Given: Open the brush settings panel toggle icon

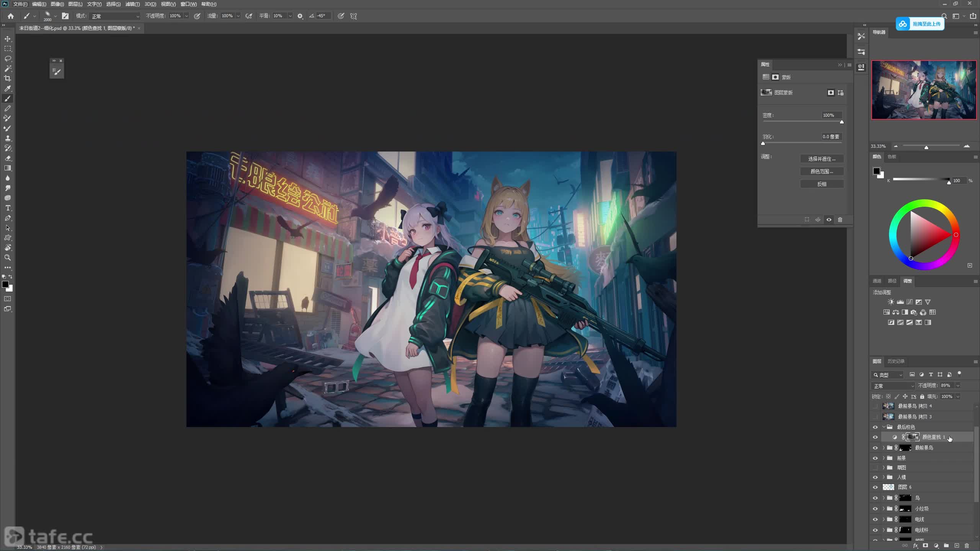Looking at the screenshot, I should click(65, 16).
